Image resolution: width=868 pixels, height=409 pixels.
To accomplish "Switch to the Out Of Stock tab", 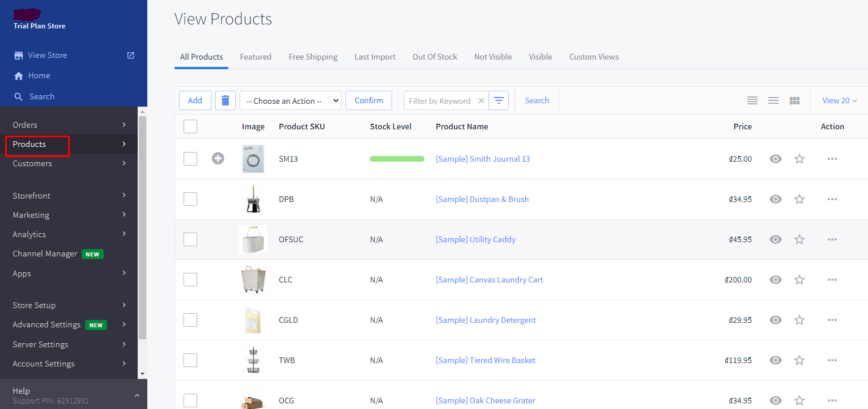I will (x=435, y=57).
